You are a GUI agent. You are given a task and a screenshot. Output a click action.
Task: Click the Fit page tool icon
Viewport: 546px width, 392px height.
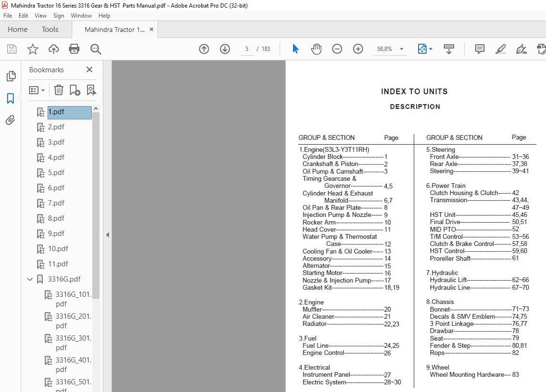pyautogui.click(x=422, y=49)
